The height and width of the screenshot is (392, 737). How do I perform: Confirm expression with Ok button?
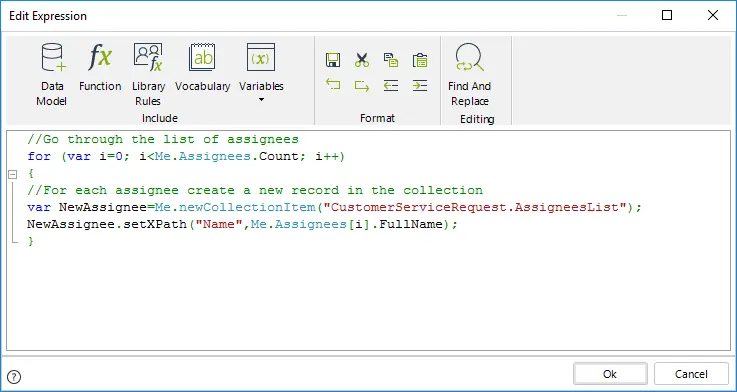[x=610, y=374]
